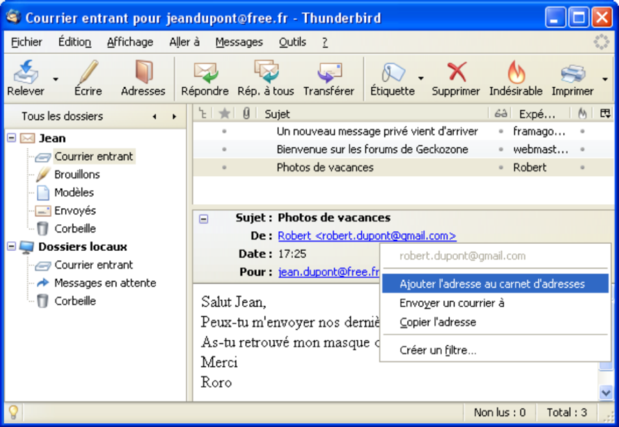619x427 pixels.
Task: Open the Messages menu
Action: click(239, 42)
